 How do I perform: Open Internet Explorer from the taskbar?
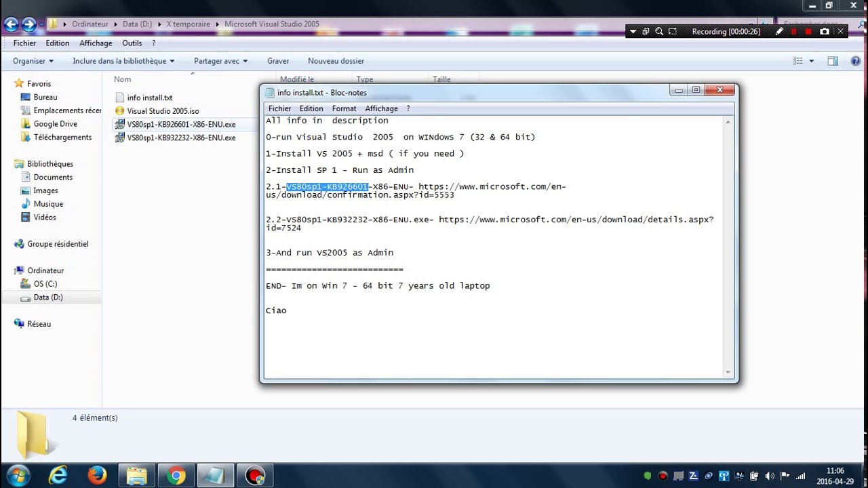pyautogui.click(x=58, y=475)
